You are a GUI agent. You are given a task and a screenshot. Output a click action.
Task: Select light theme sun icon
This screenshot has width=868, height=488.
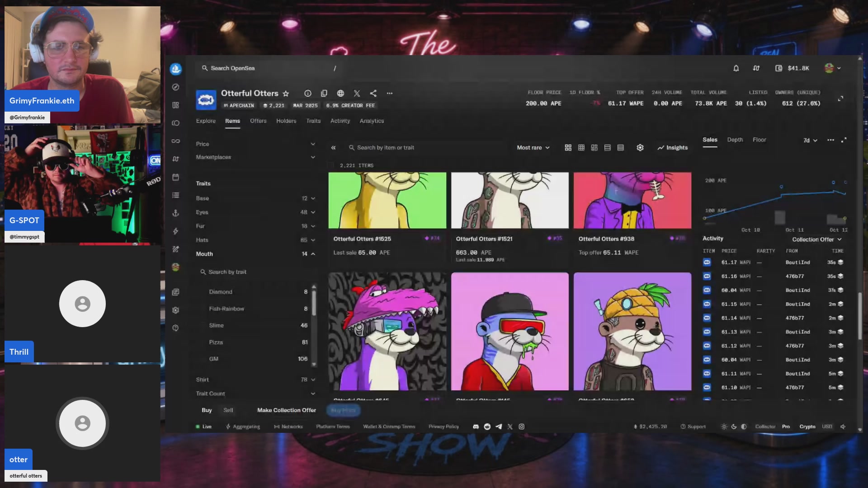(x=724, y=427)
